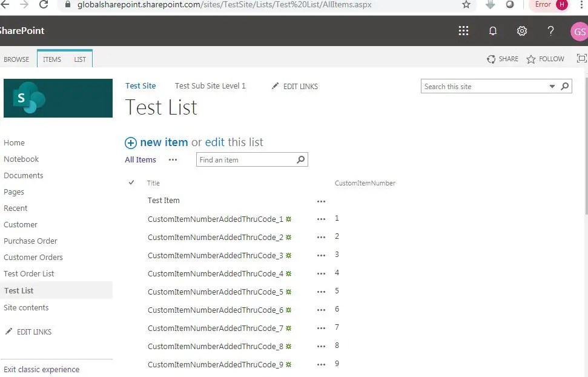Open the Office 365 app launcher

tap(464, 31)
